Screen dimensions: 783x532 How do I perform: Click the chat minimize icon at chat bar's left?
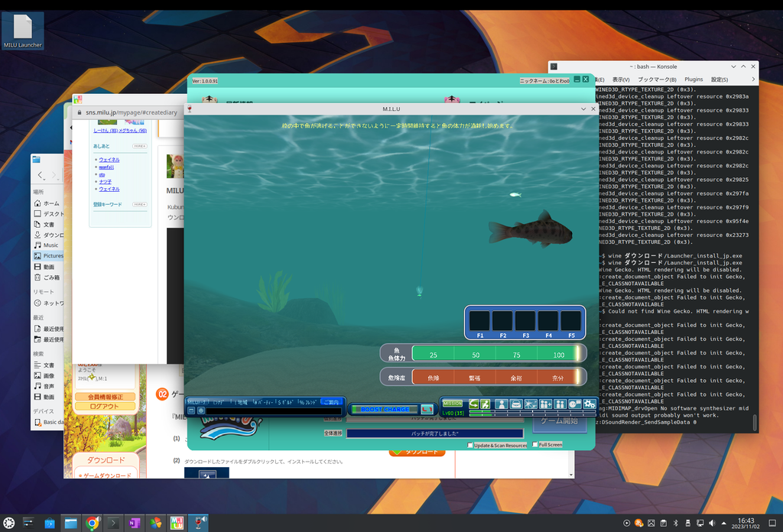tap(191, 410)
